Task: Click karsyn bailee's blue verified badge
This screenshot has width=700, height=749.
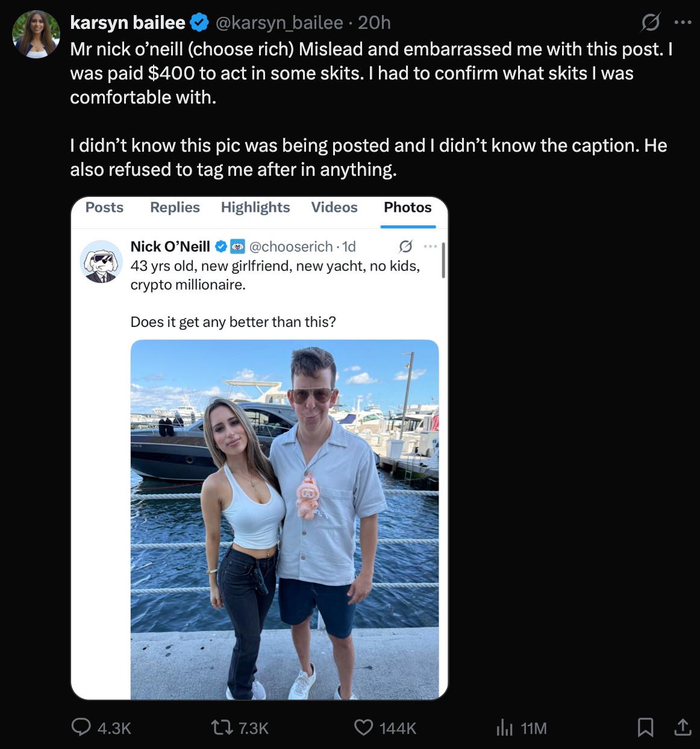Action: [199, 23]
